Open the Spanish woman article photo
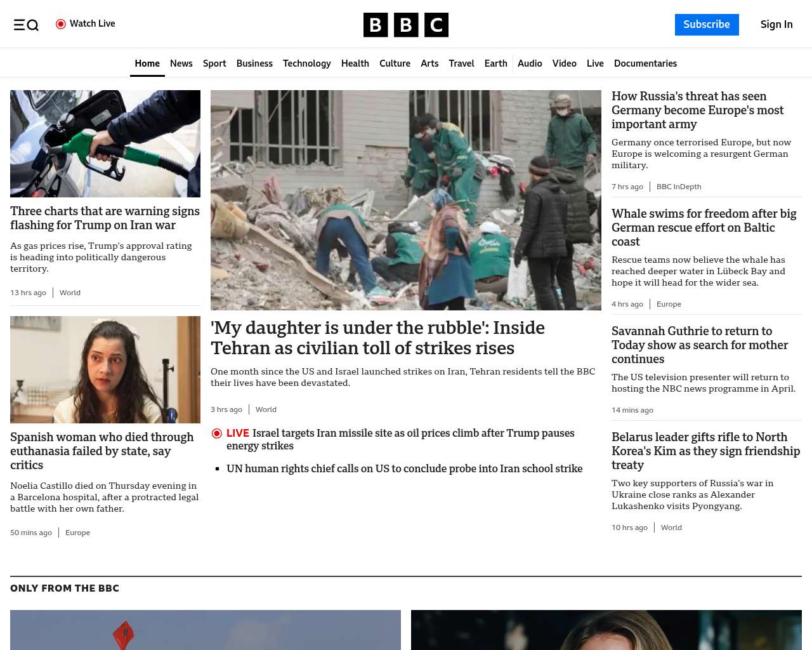Screen dimensions: 812x650 pyautogui.click(x=105, y=369)
